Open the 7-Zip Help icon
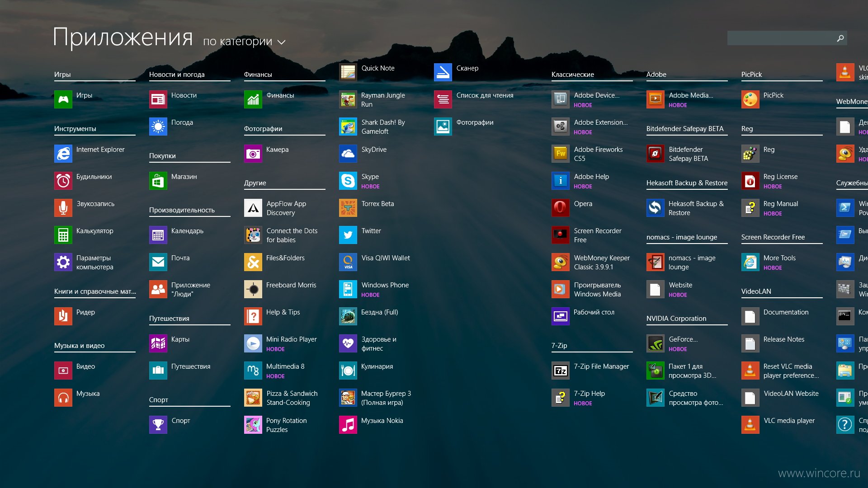868x488 pixels. click(561, 398)
